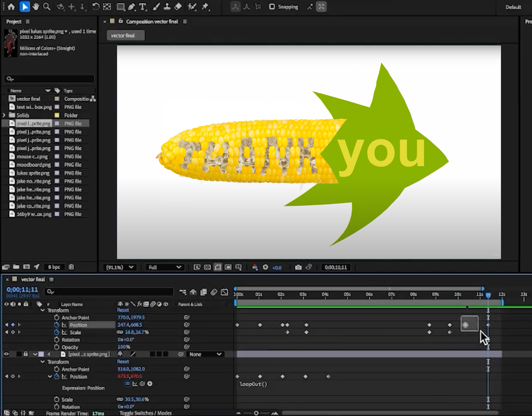Screen dimensions: 532x416
Task: Click the Home icon
Action: point(11,7)
